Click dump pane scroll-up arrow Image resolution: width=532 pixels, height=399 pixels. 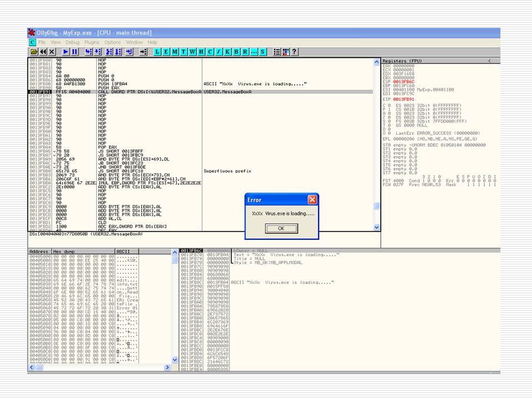(x=175, y=252)
